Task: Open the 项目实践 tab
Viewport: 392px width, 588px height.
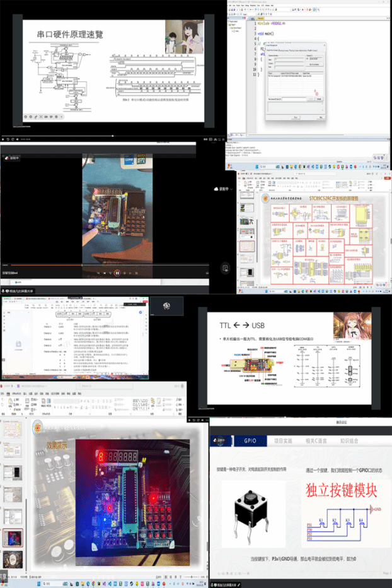Action: [x=285, y=440]
